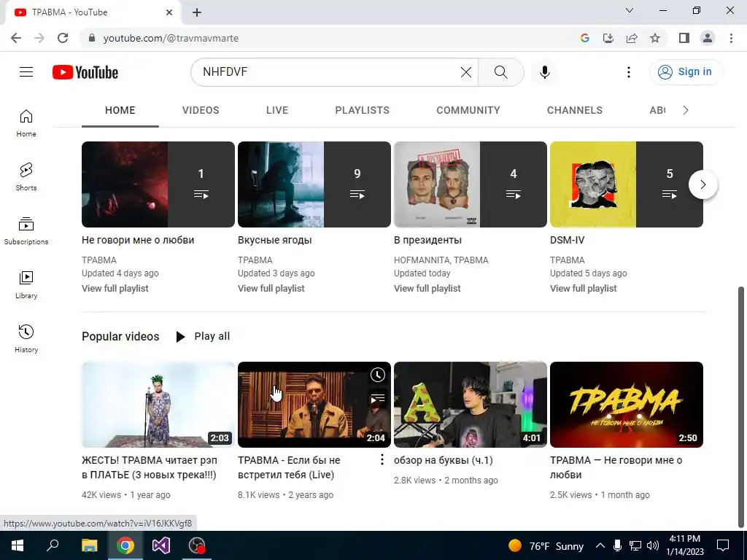Toggle the browser side panel icon

(684, 38)
